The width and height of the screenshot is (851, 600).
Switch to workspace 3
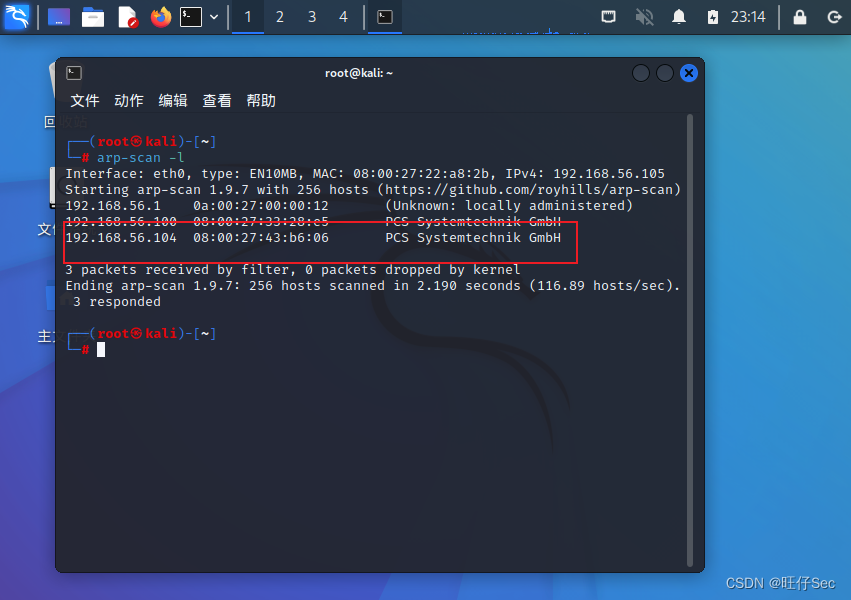(312, 17)
